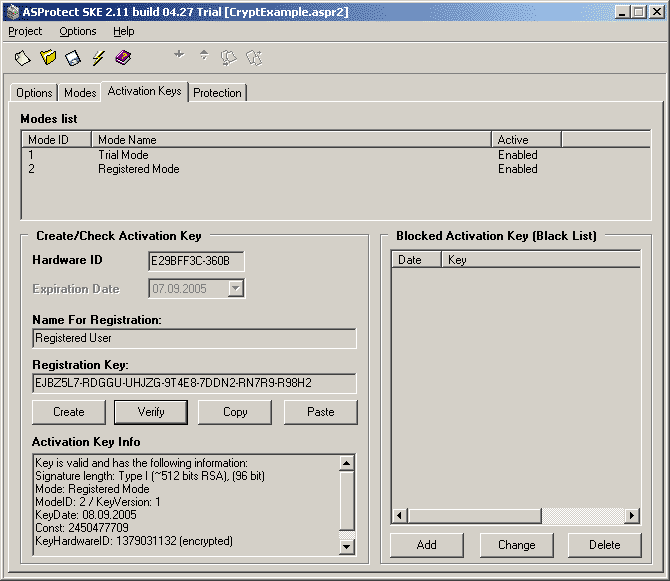670x581 pixels.
Task: Click the Create key button
Action: 69,412
